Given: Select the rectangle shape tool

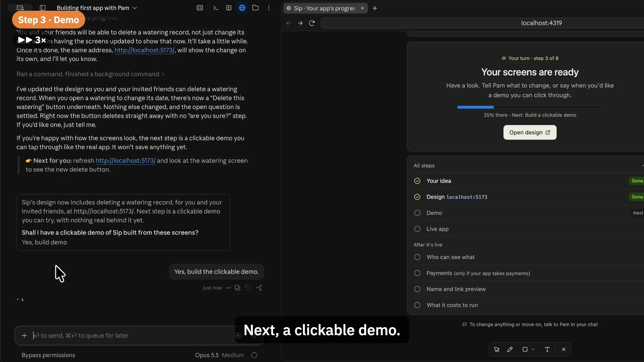Looking at the screenshot, I should tap(525, 349).
